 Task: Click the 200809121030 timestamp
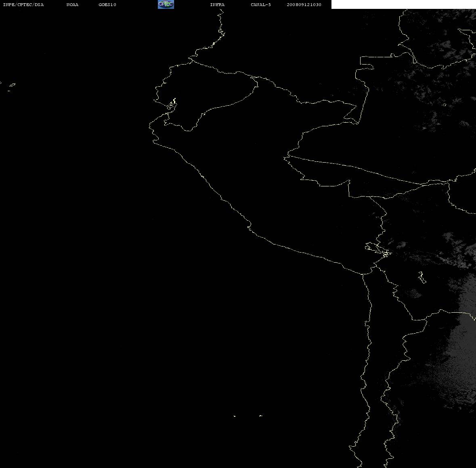[x=304, y=4]
